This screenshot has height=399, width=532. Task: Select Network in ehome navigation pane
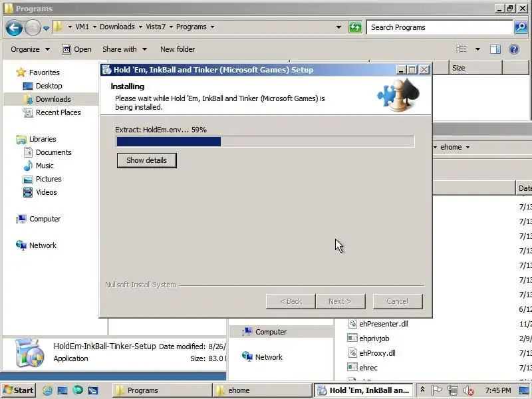click(x=262, y=357)
